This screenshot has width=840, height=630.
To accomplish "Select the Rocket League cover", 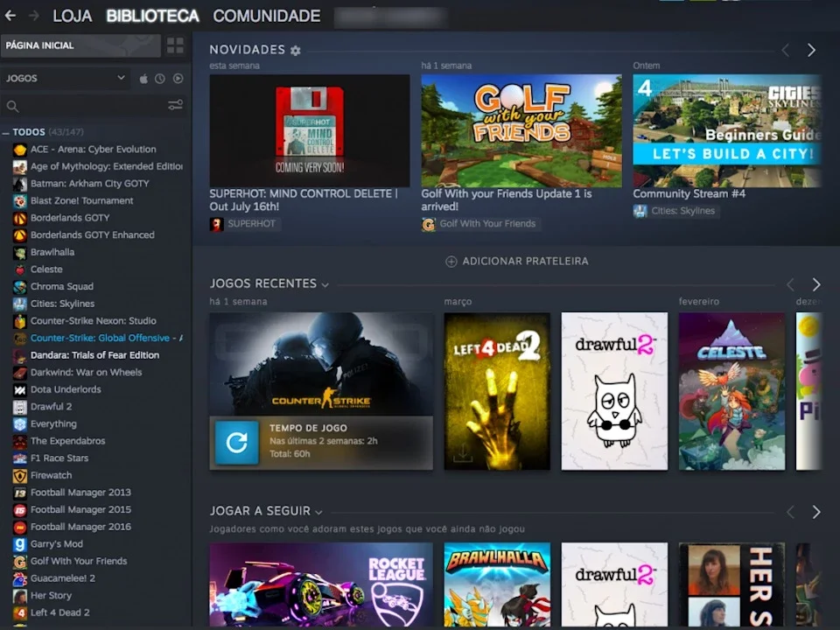I will point(321,584).
